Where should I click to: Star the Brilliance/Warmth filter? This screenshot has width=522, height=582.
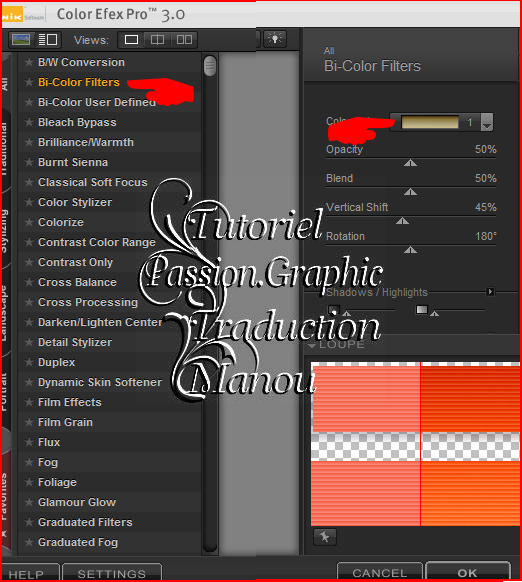(x=29, y=142)
